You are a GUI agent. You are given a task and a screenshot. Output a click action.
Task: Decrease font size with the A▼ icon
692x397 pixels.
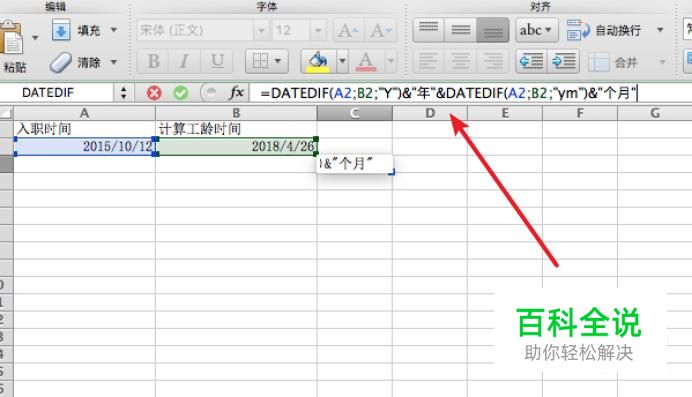380,30
